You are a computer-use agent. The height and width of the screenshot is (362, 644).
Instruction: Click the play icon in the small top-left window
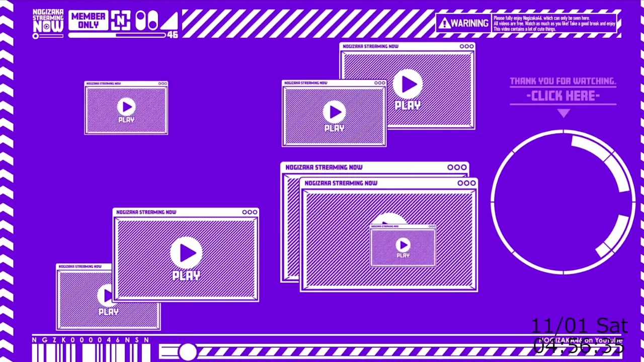tap(126, 107)
